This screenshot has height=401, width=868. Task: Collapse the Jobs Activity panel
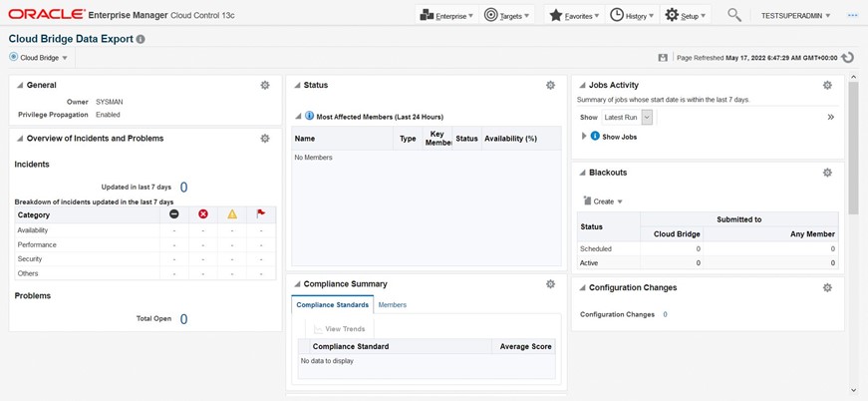pyautogui.click(x=582, y=86)
